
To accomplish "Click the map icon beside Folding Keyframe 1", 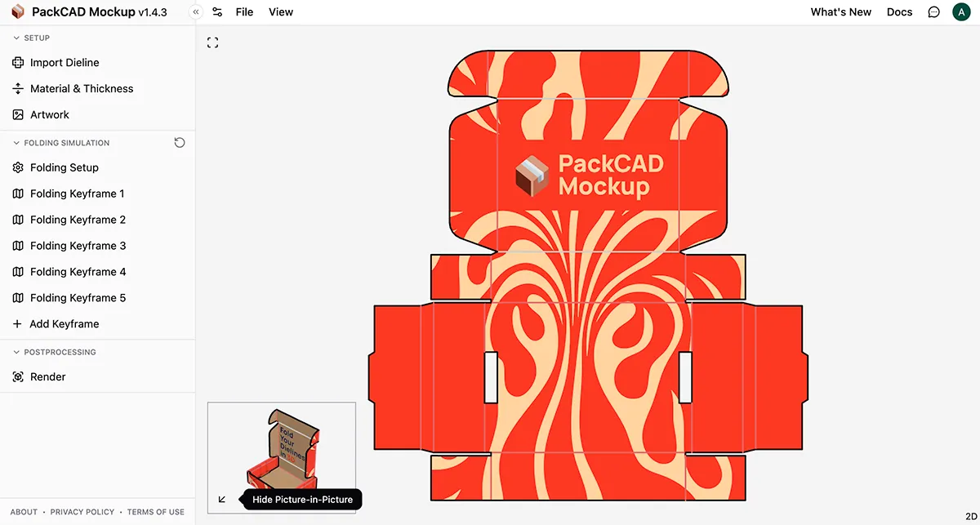I will click(18, 194).
